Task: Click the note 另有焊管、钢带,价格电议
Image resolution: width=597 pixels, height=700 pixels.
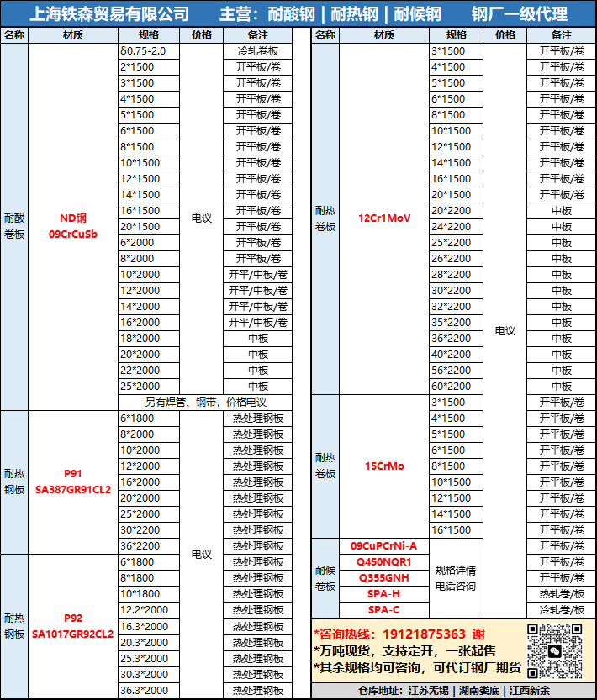Action: 205,403
